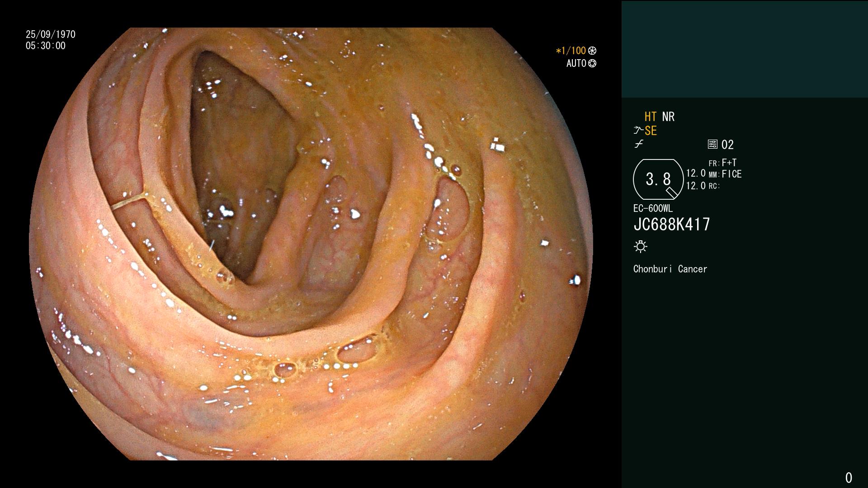Click the upper 12.0 value
The width and height of the screenshot is (868, 488).
(x=696, y=174)
